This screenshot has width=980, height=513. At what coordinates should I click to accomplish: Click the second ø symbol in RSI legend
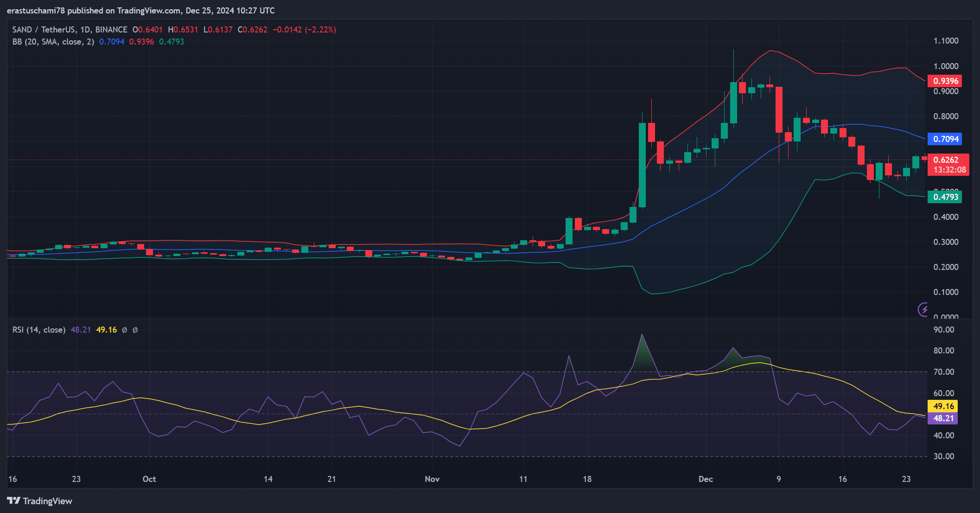point(135,330)
